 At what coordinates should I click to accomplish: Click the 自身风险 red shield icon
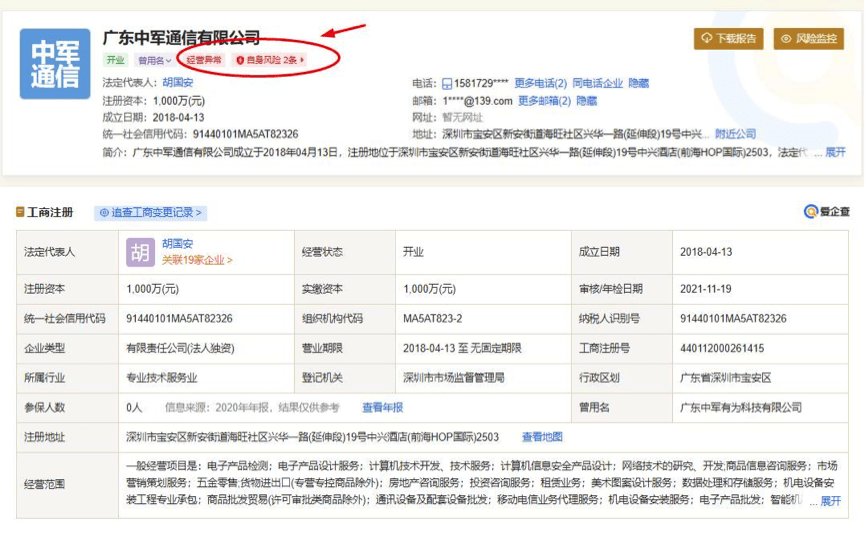240,60
